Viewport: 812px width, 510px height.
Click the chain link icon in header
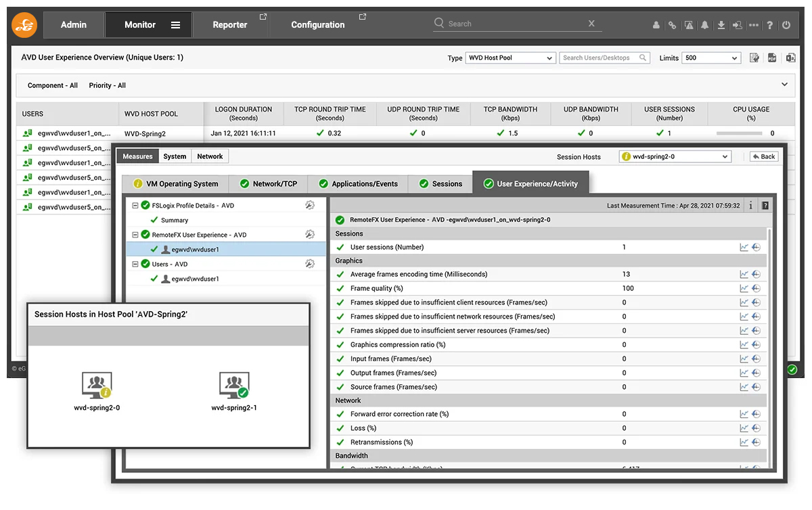coord(672,25)
